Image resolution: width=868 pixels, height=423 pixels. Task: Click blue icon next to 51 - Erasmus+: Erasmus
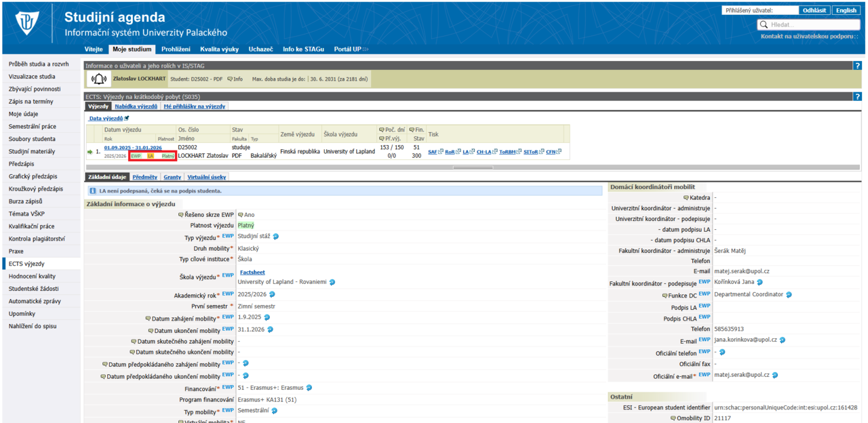(309, 388)
